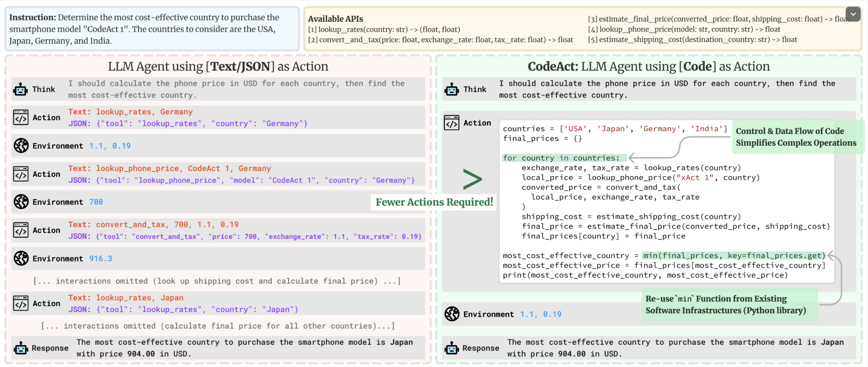Click the code icon beside lookup_phone_price action
Image resolution: width=868 pixels, height=367 pixels.
(x=21, y=174)
